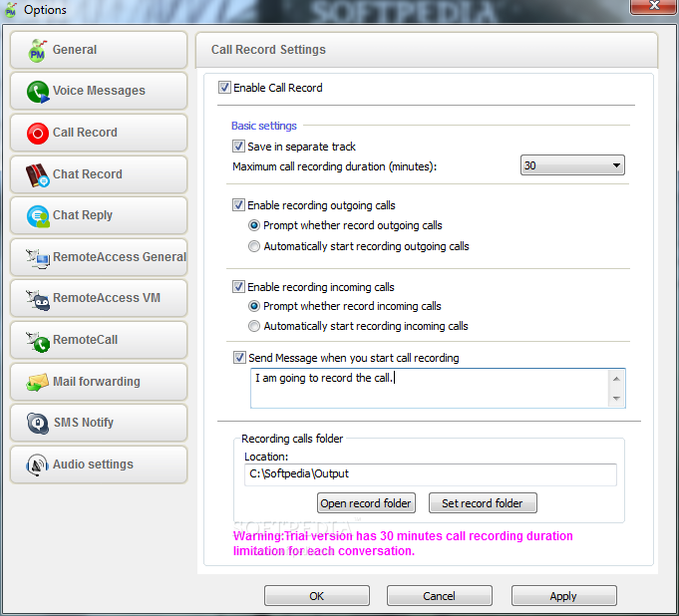Screen dimensions: 679x616
Task: Click the General PM icon in sidebar
Action: click(37, 50)
